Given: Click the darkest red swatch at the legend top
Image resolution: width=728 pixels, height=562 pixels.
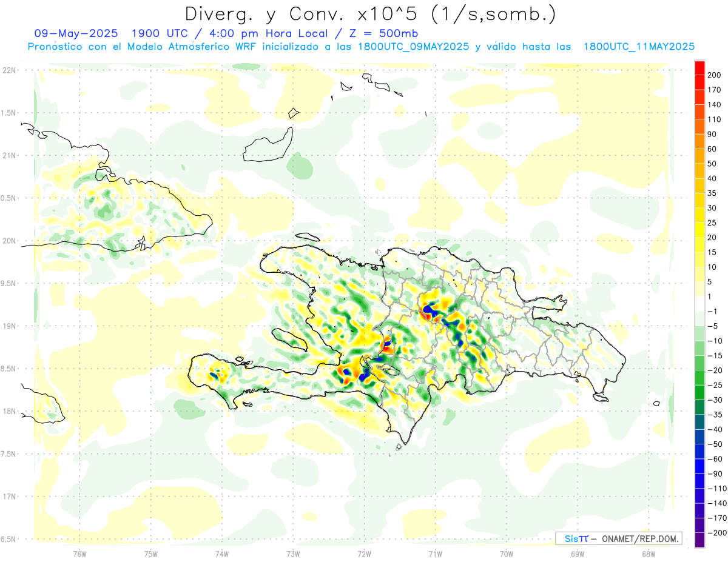Looking at the screenshot, I should pos(699,67).
